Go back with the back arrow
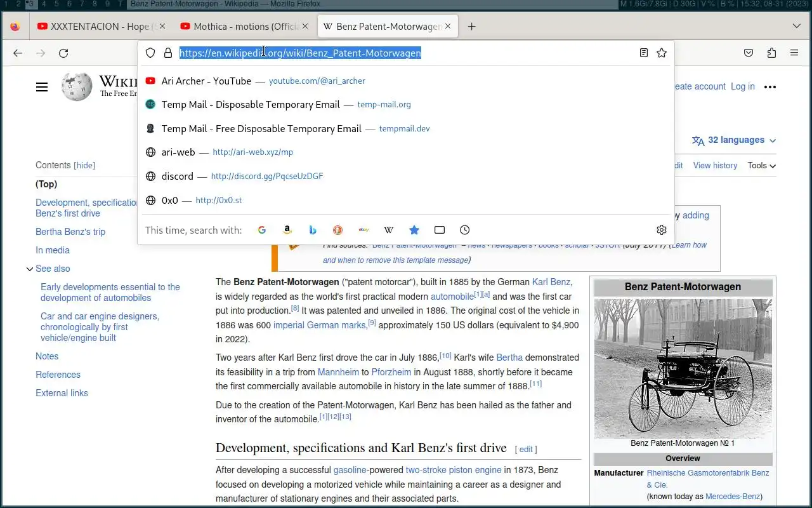The image size is (812, 508). click(18, 53)
